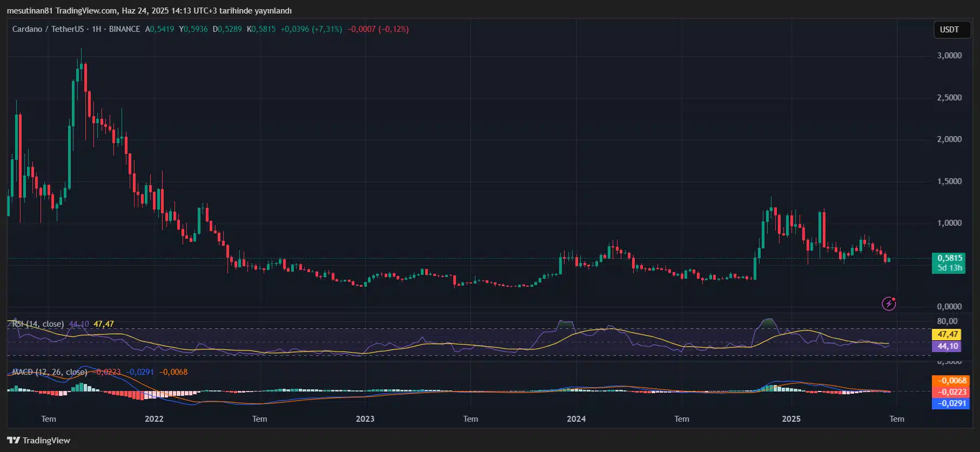Screen dimensions: 980x452
Task: Click the purple 44,10 RSI value tag
Action: click(947, 346)
